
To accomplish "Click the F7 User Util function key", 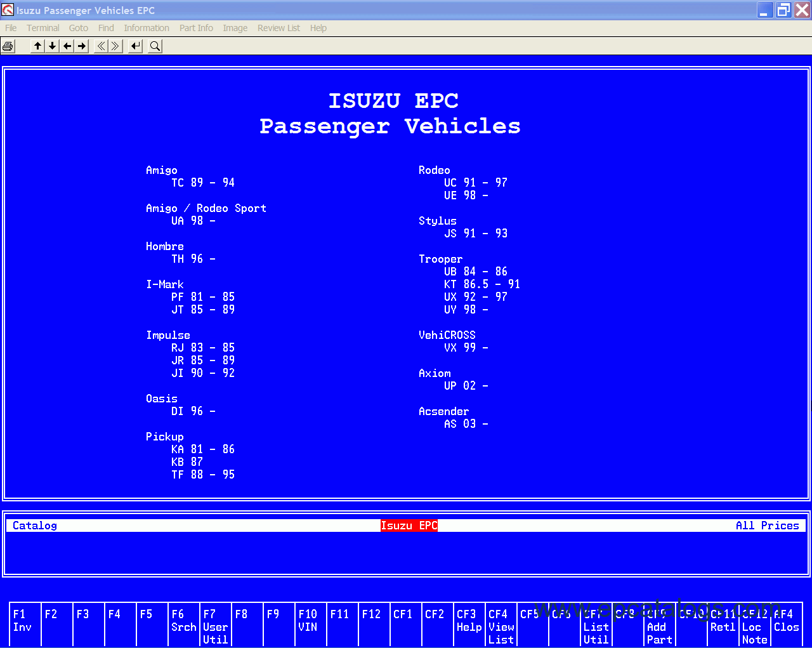I will tap(216, 625).
